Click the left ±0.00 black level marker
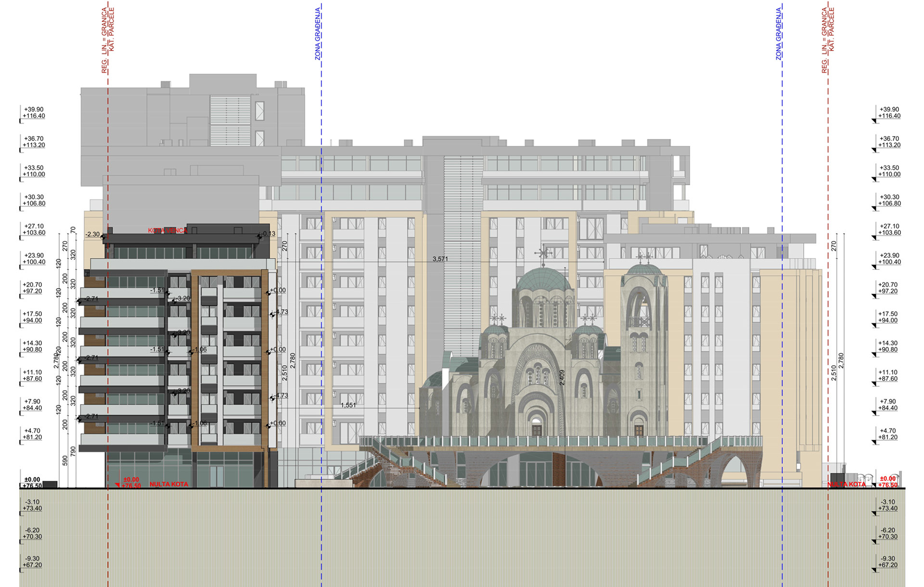The image size is (924, 587). coord(32,480)
